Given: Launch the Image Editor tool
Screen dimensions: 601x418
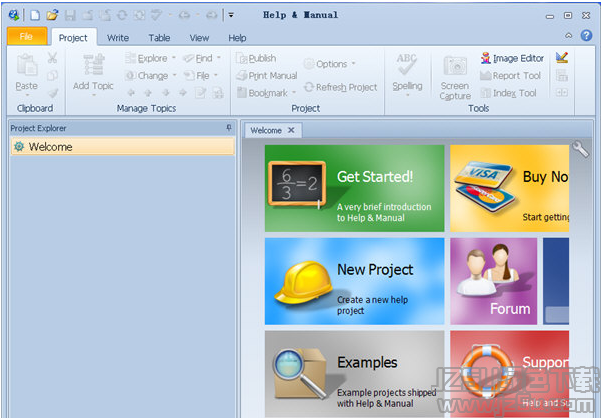Looking at the screenshot, I should [512, 58].
